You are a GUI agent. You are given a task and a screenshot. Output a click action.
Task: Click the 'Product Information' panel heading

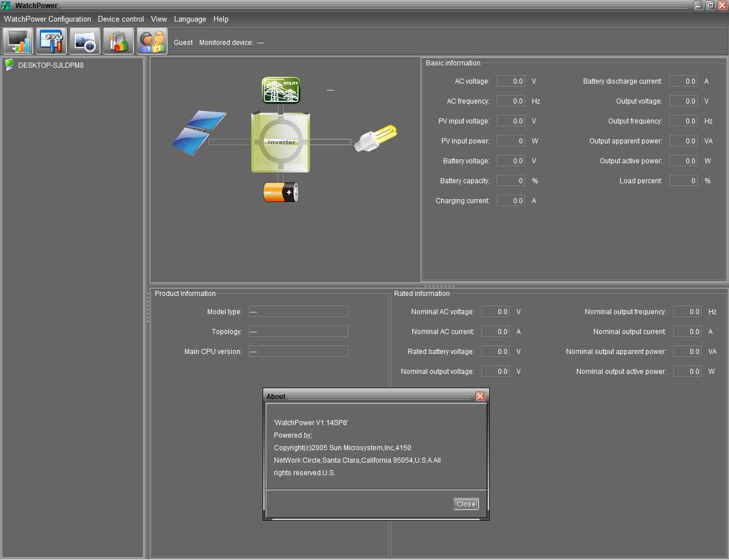pos(185,294)
